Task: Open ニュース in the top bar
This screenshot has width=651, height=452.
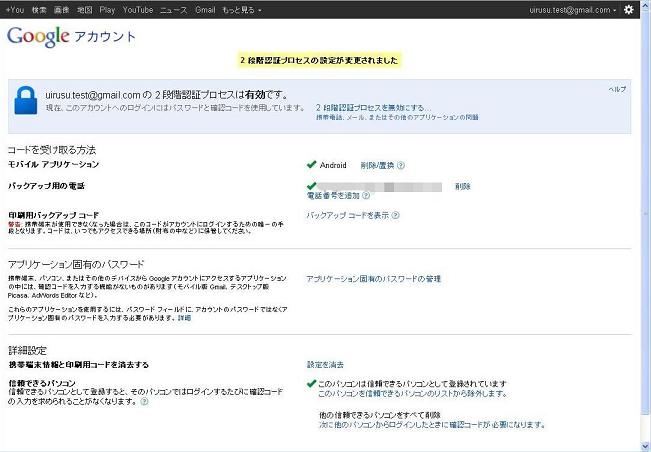Action: (x=174, y=10)
